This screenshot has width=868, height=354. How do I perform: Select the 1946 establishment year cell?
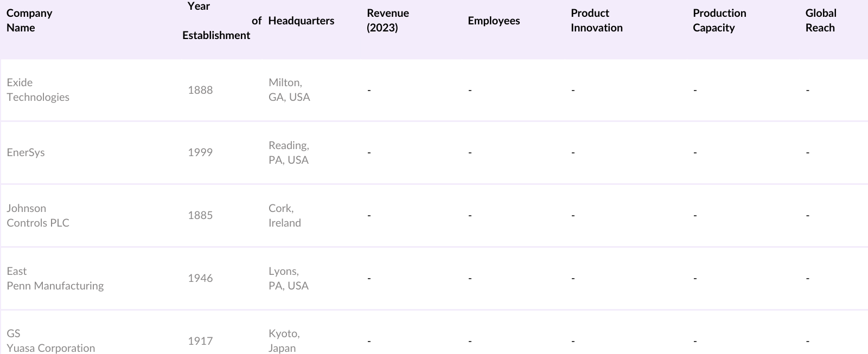(x=200, y=279)
